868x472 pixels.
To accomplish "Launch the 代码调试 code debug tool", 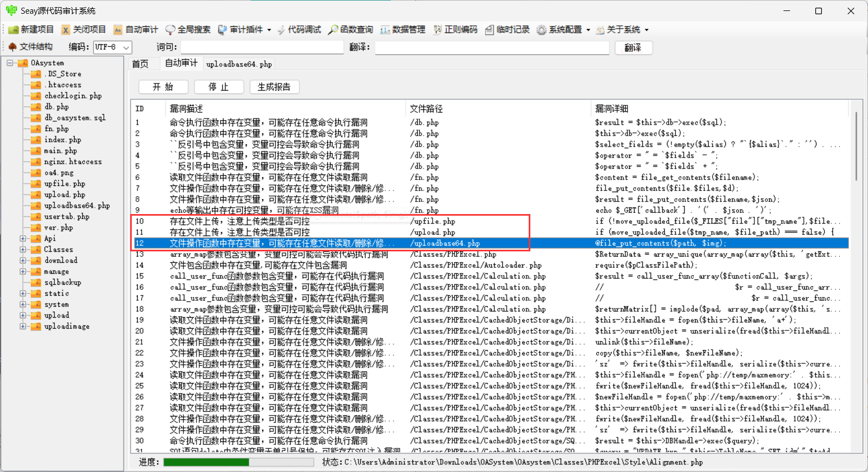I will pyautogui.click(x=281, y=30).
